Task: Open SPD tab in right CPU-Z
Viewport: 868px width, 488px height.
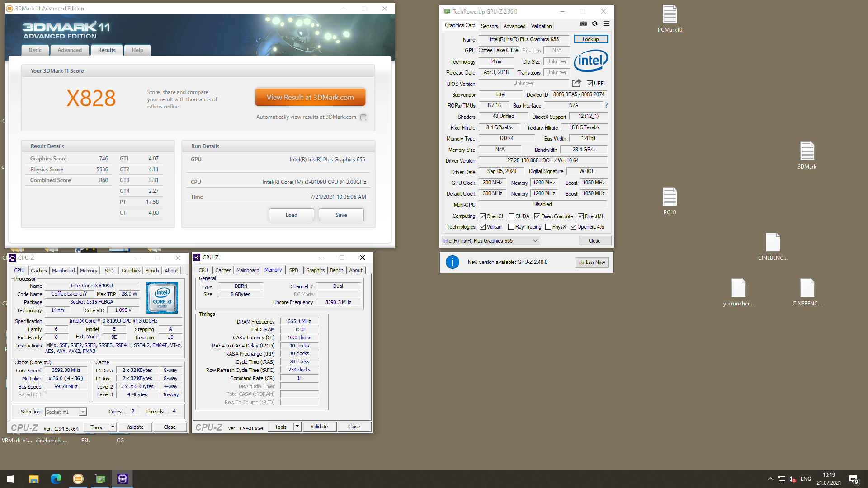Action: click(294, 270)
